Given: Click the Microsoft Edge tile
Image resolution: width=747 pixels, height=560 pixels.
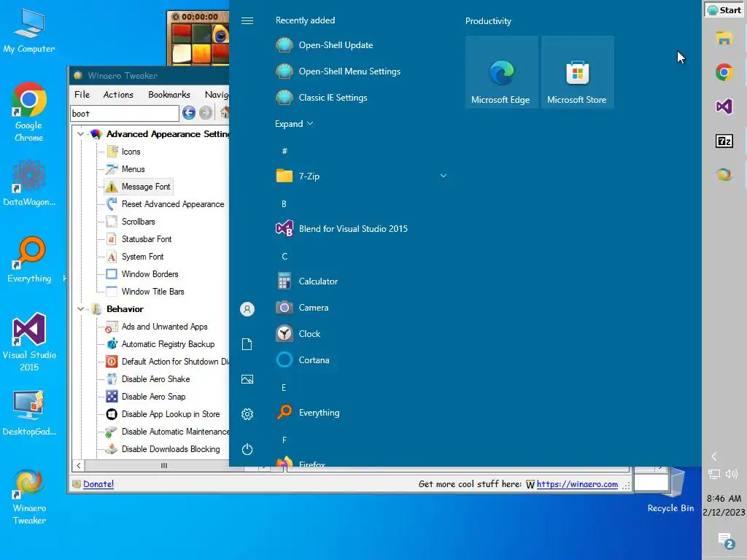Looking at the screenshot, I should (502, 72).
